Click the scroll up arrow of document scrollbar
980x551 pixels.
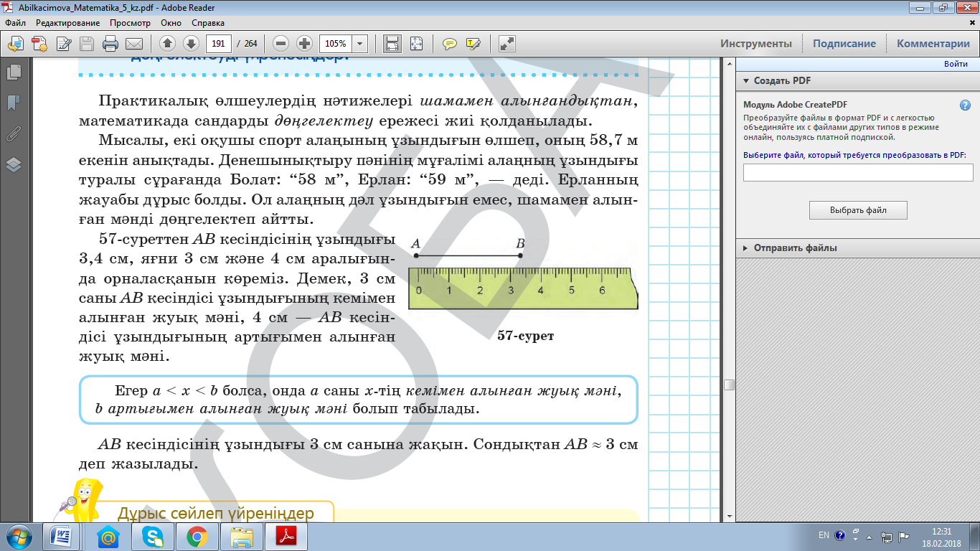[x=729, y=64]
